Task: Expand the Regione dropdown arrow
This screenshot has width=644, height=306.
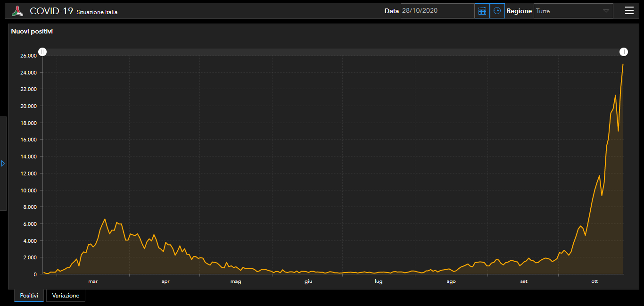Action: (x=606, y=11)
